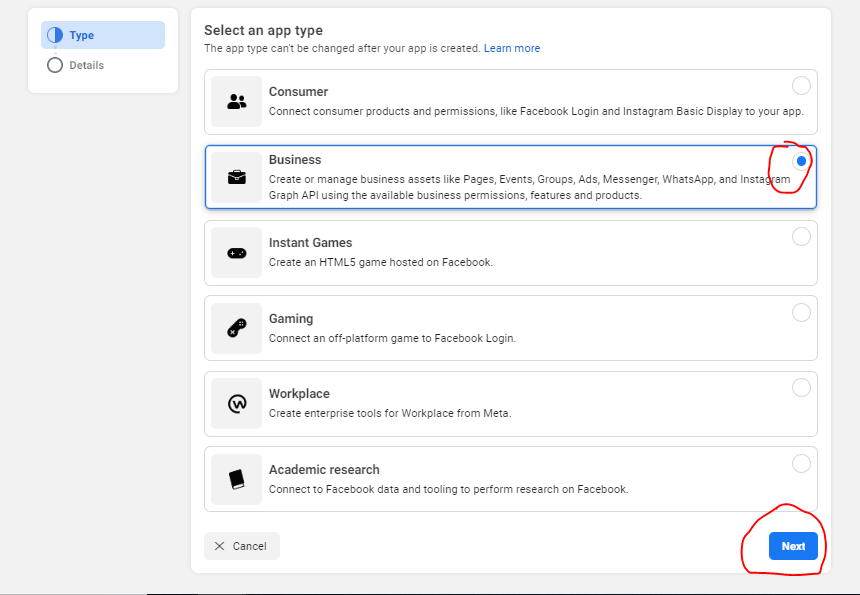
Task: Click the Academic research book icon
Action: coord(236,479)
